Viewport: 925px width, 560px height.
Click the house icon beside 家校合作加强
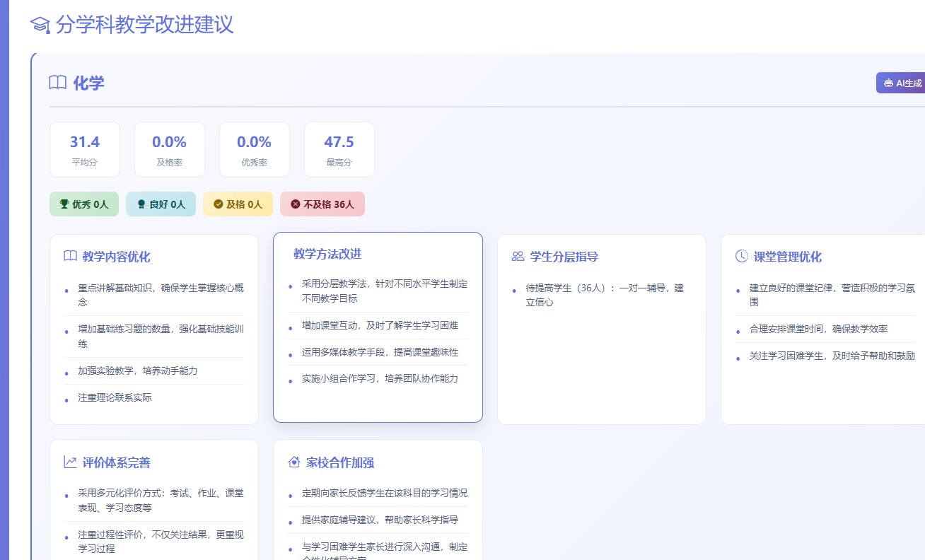[294, 462]
